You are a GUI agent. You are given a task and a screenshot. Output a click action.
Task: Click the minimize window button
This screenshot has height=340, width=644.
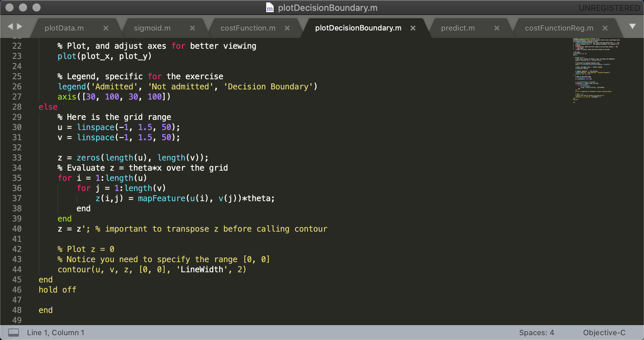[23, 7]
